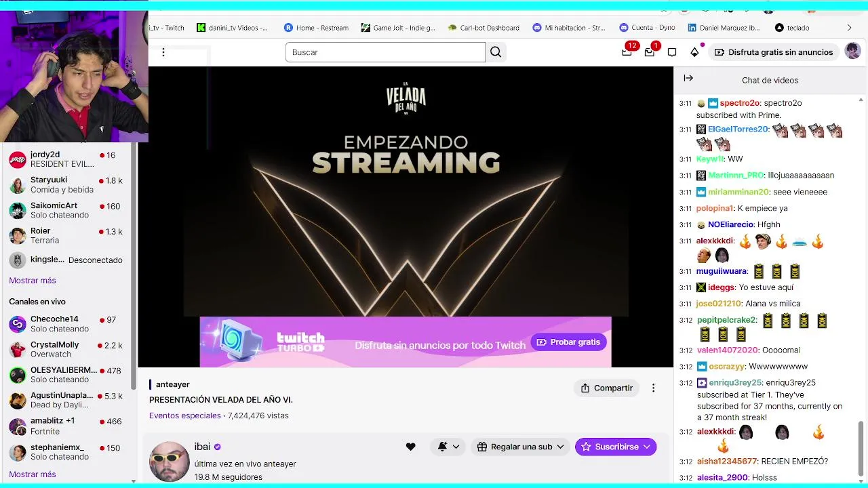Click enriqu3rey25 username in chat
Screen dimensions: 868x488
735,382
